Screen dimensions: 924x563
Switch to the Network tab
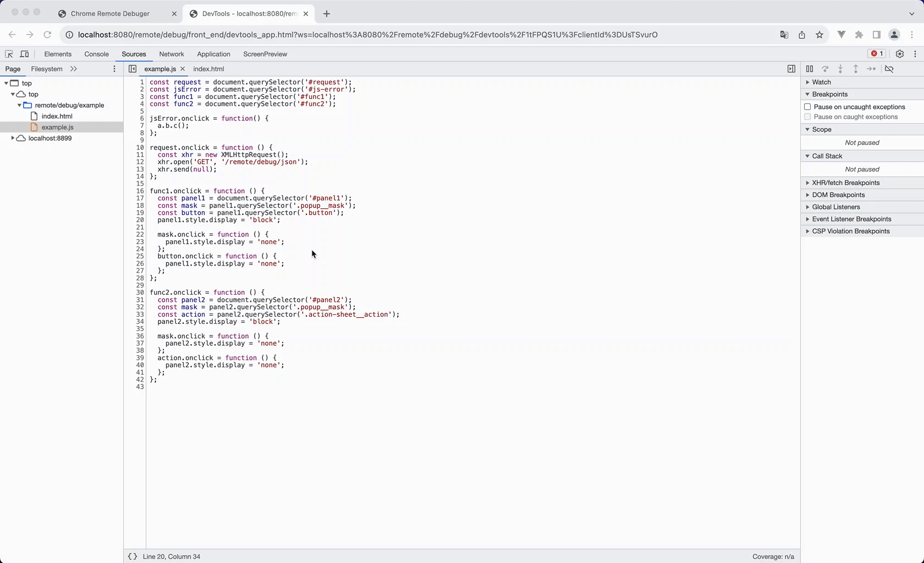click(172, 54)
